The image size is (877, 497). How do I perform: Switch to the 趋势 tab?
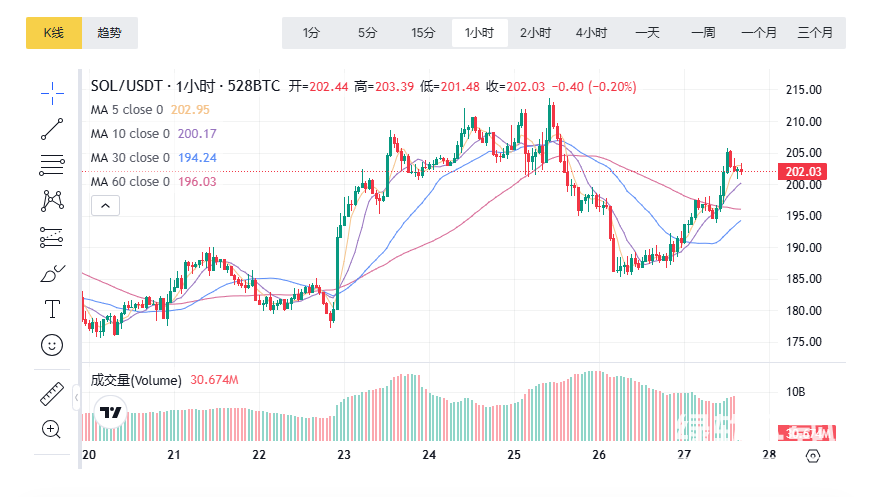pyautogui.click(x=110, y=33)
